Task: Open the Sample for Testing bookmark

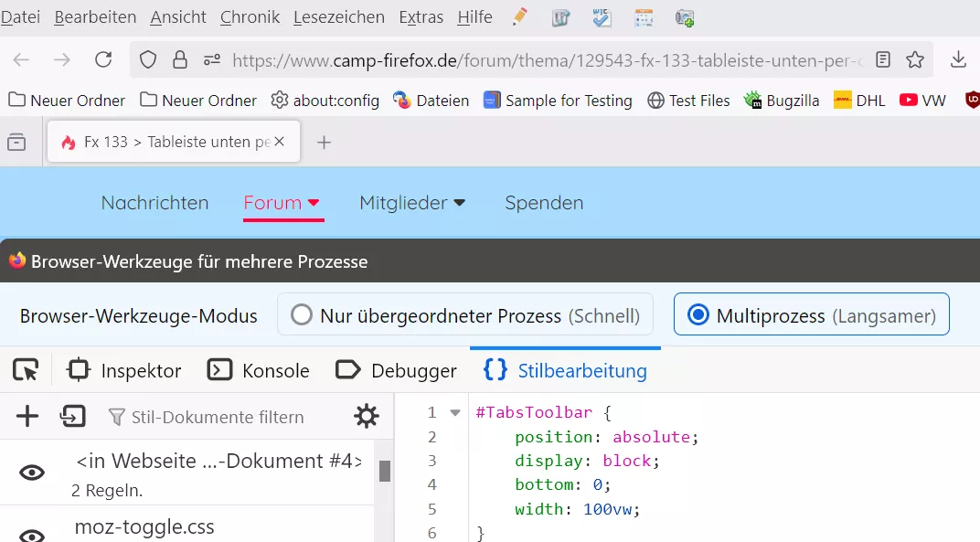Action: click(558, 100)
